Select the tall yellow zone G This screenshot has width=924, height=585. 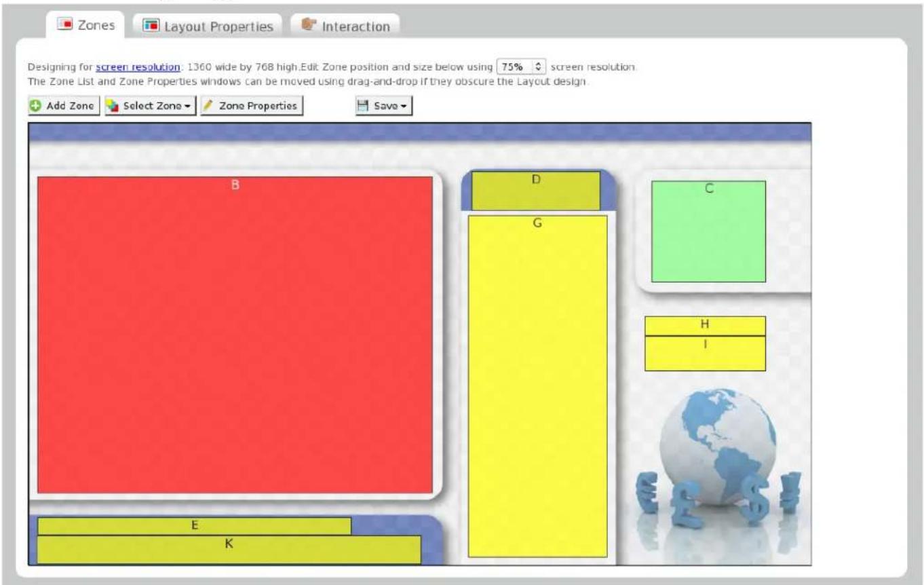tap(537, 386)
